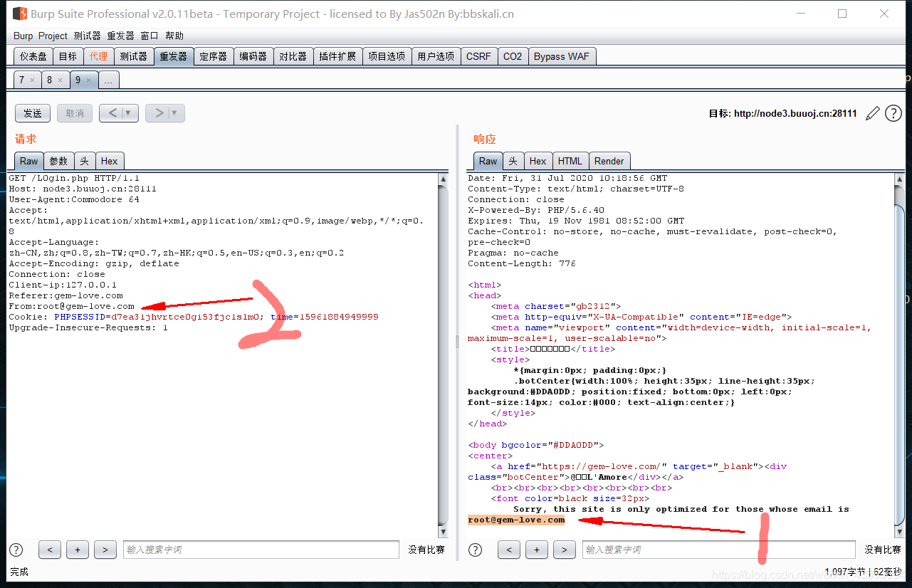
Task: Open response search help question mark
Action: [x=476, y=550]
